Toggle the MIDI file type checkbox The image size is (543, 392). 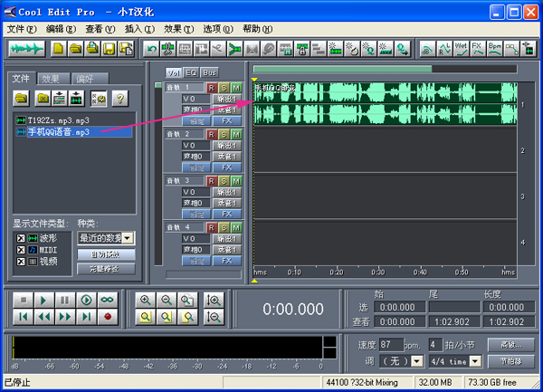click(21, 250)
